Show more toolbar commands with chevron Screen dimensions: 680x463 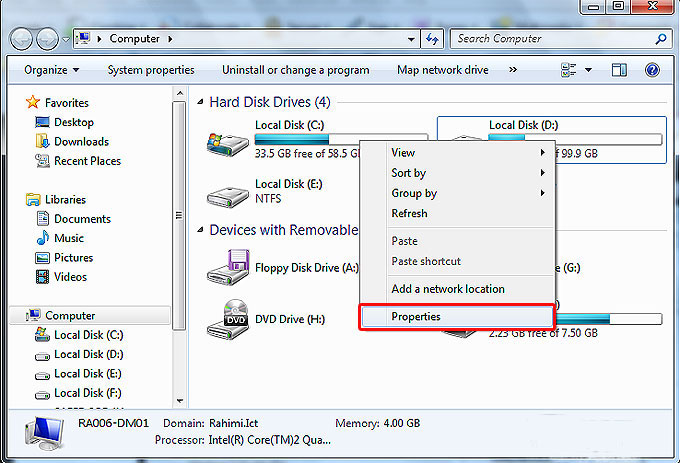513,70
